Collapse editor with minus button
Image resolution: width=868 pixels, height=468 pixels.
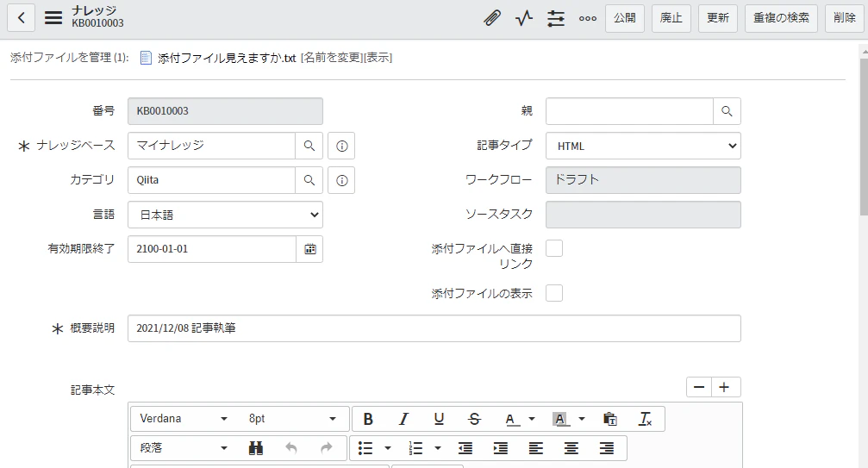699,387
